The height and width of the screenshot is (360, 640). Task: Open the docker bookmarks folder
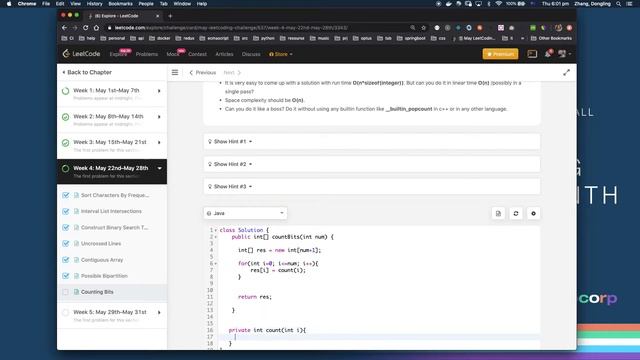point(160,38)
